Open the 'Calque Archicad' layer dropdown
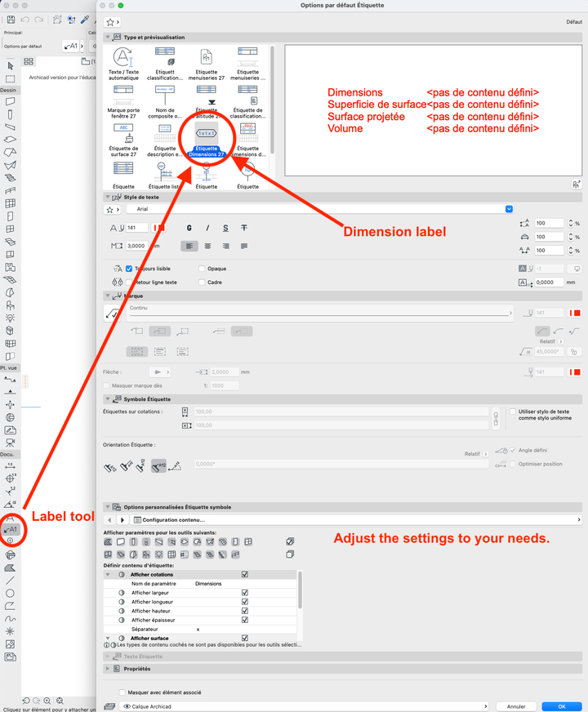 click(x=305, y=706)
